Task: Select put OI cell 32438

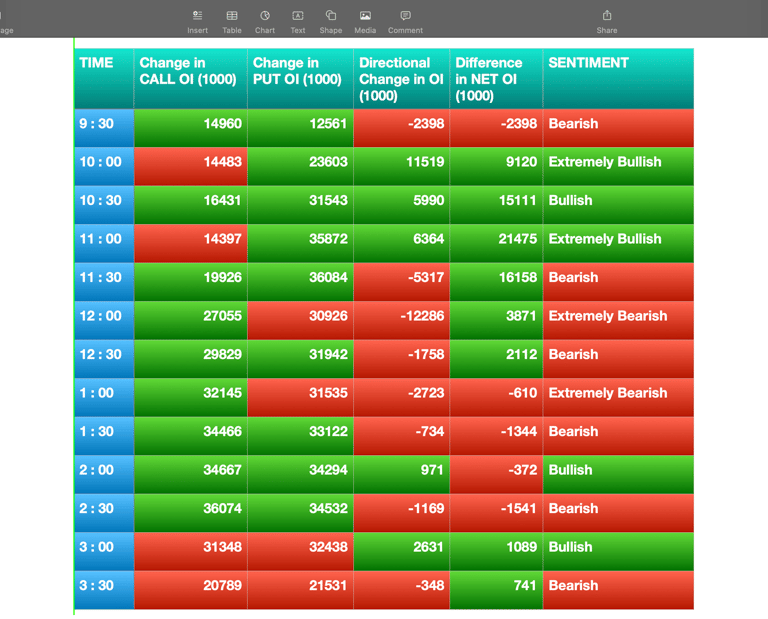Action: 300,551
